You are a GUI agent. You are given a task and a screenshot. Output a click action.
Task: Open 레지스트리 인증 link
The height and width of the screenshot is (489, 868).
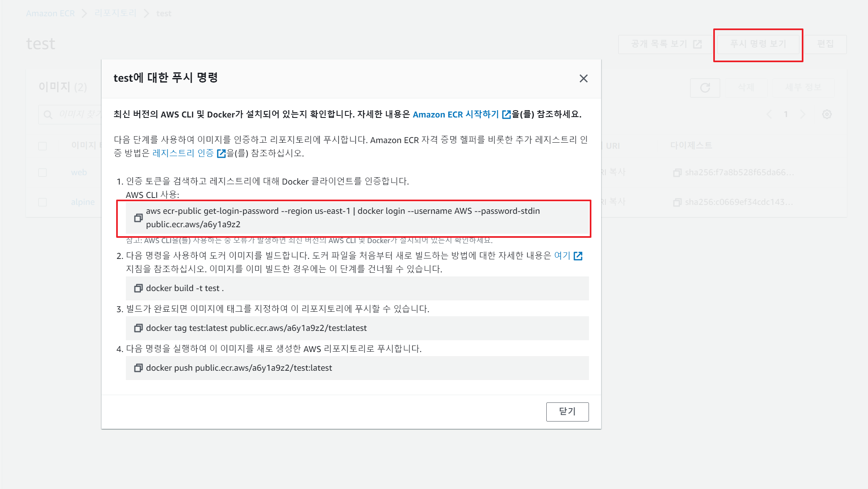pyautogui.click(x=183, y=153)
